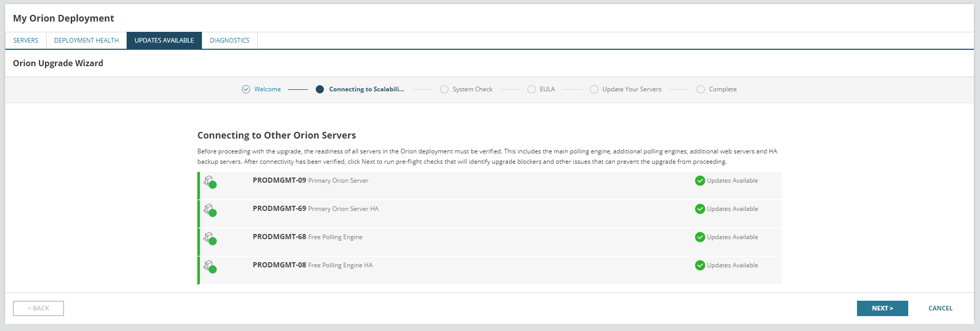The width and height of the screenshot is (980, 331).
Task: Click the Primary Orion Server HA role label
Action: point(343,209)
